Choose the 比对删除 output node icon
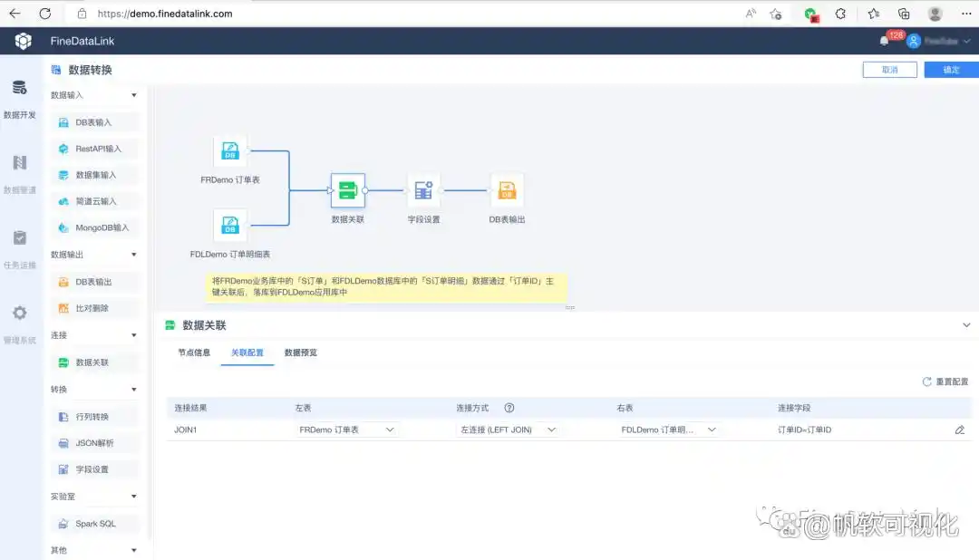The height and width of the screenshot is (560, 979). point(94,308)
